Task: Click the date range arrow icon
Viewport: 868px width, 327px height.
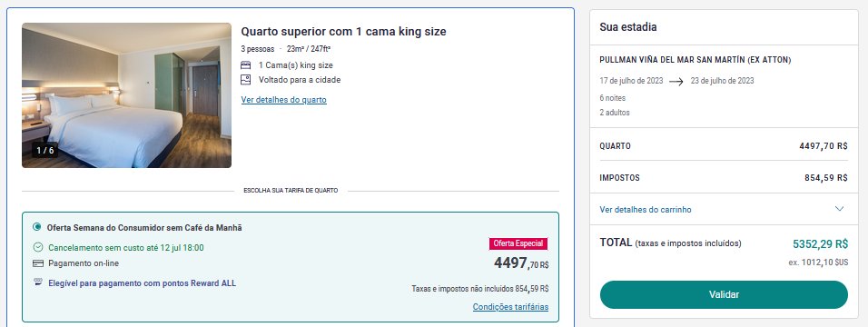Action: point(676,81)
